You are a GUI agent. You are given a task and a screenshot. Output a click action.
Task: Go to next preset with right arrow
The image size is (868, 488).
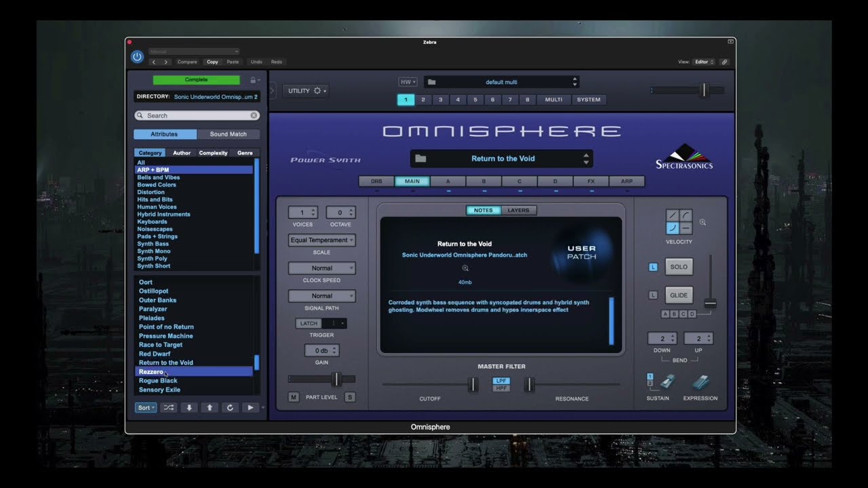click(165, 62)
